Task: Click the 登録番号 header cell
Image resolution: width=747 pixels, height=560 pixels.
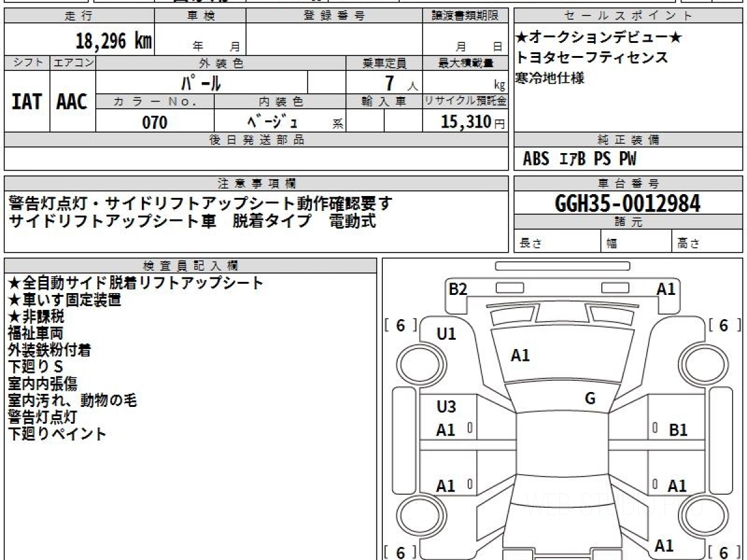Action: tap(334, 16)
